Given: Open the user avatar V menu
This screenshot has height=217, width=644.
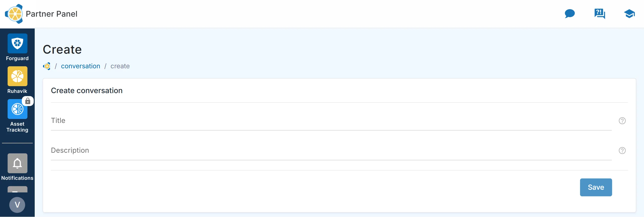Looking at the screenshot, I should point(17,205).
